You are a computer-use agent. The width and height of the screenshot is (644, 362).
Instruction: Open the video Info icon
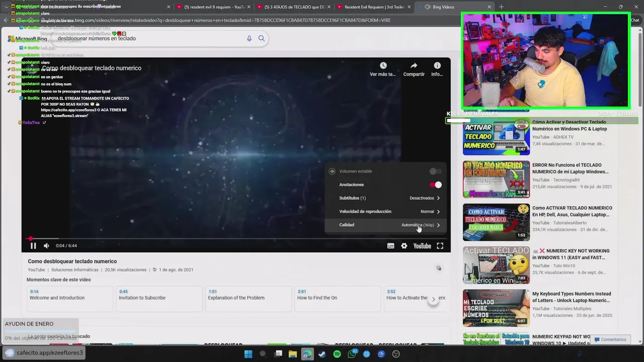437,65
